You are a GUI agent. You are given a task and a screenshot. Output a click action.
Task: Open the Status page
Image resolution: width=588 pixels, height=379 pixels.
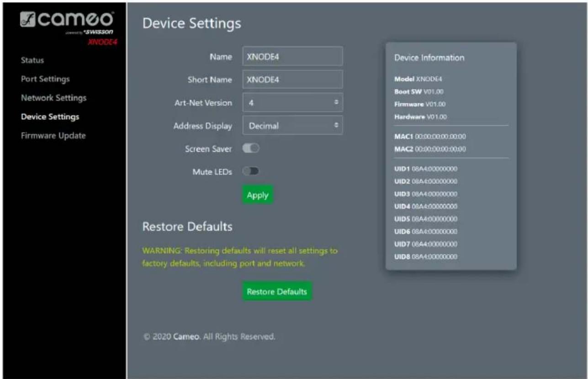(x=32, y=60)
